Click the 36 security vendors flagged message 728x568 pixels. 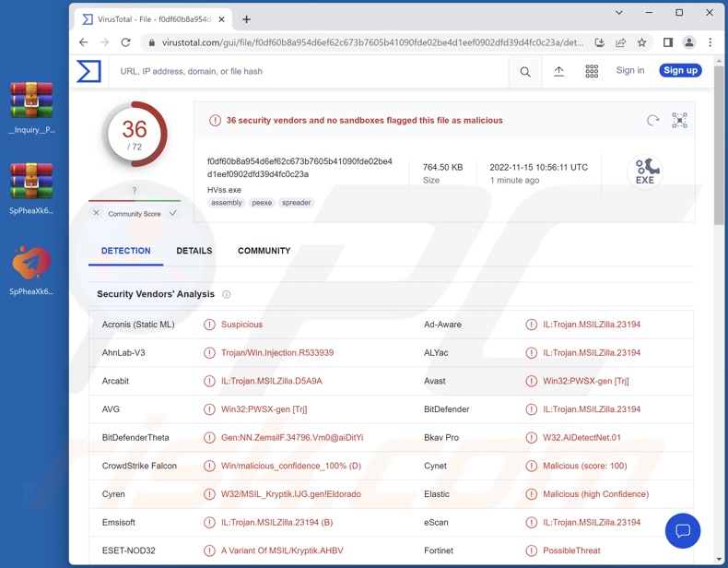[x=365, y=120]
